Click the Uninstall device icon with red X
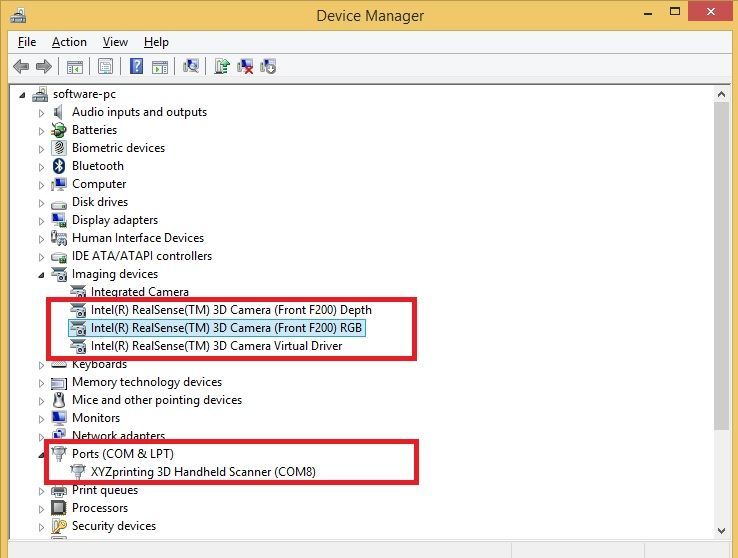The height and width of the screenshot is (558, 738). pos(245,66)
